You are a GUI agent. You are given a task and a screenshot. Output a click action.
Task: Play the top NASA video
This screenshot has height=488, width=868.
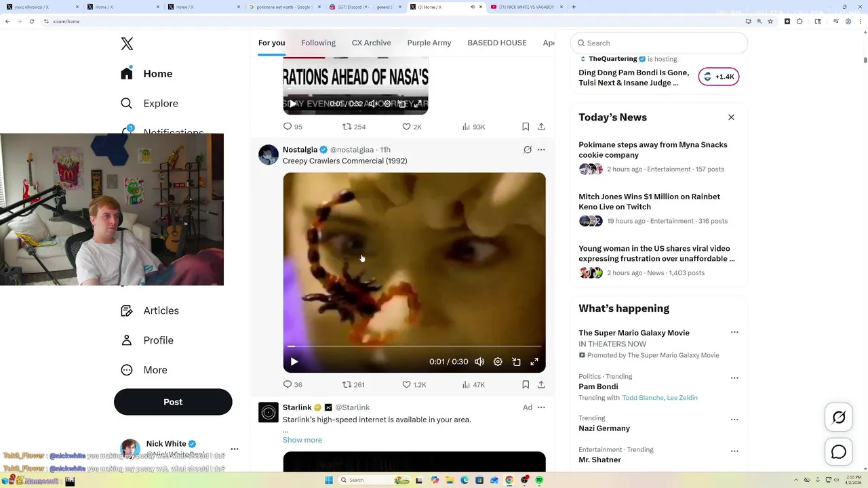(293, 104)
